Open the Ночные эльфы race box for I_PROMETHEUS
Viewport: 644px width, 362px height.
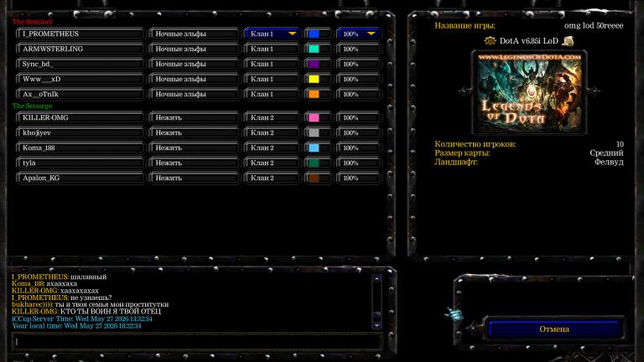pyautogui.click(x=194, y=34)
